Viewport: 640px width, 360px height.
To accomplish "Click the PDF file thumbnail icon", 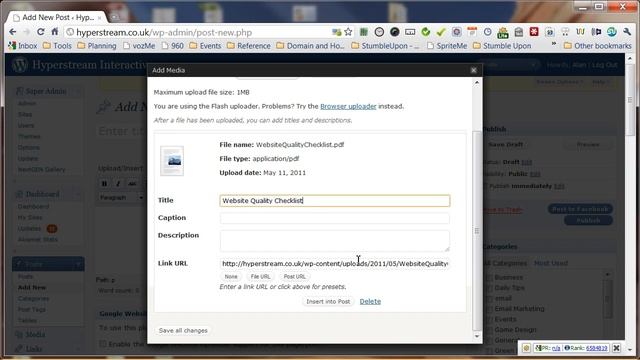I will click(x=172, y=161).
